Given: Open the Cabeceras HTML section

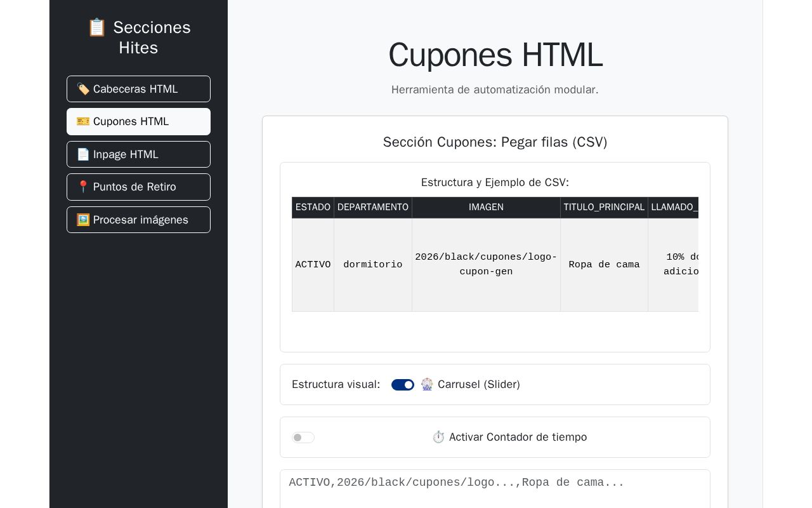Looking at the screenshot, I should [x=138, y=89].
